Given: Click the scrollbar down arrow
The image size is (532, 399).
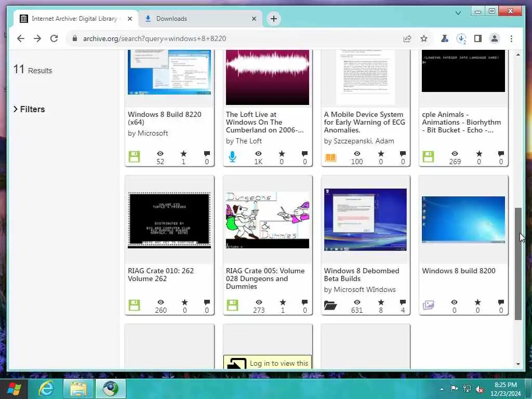Looking at the screenshot, I should coord(518,364).
